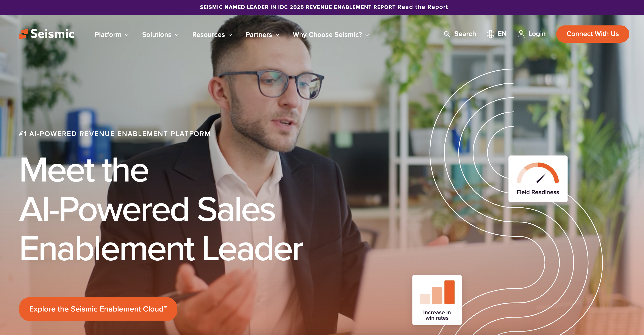Click the Seismic logo icon
644x335 pixels.
coord(23,34)
